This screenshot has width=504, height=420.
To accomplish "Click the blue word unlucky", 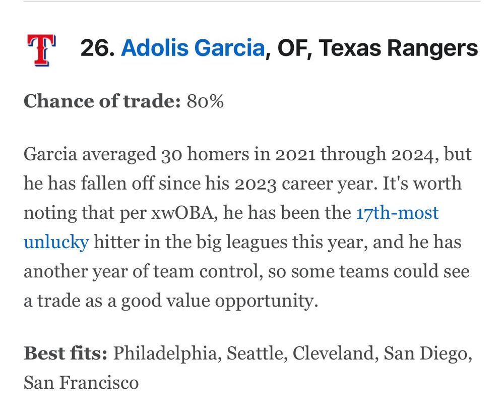I will coord(56,243).
